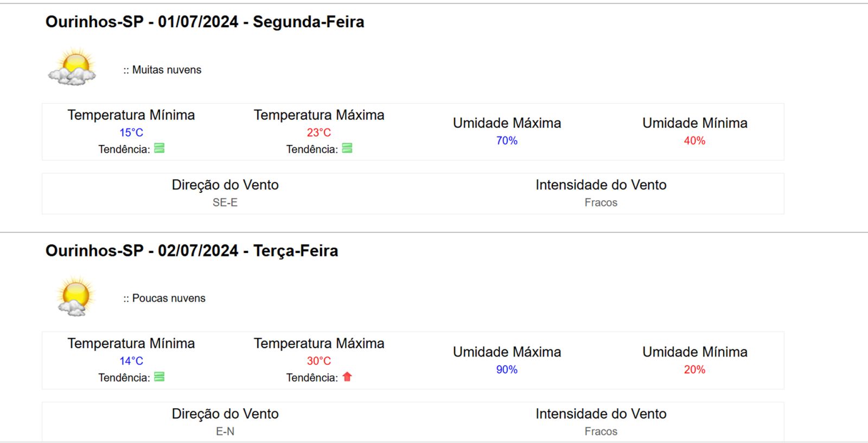868x443 pixels.
Task: Click the Ourinhos-SP 02/07/2024 Terça-Feira heading
Action: (192, 250)
